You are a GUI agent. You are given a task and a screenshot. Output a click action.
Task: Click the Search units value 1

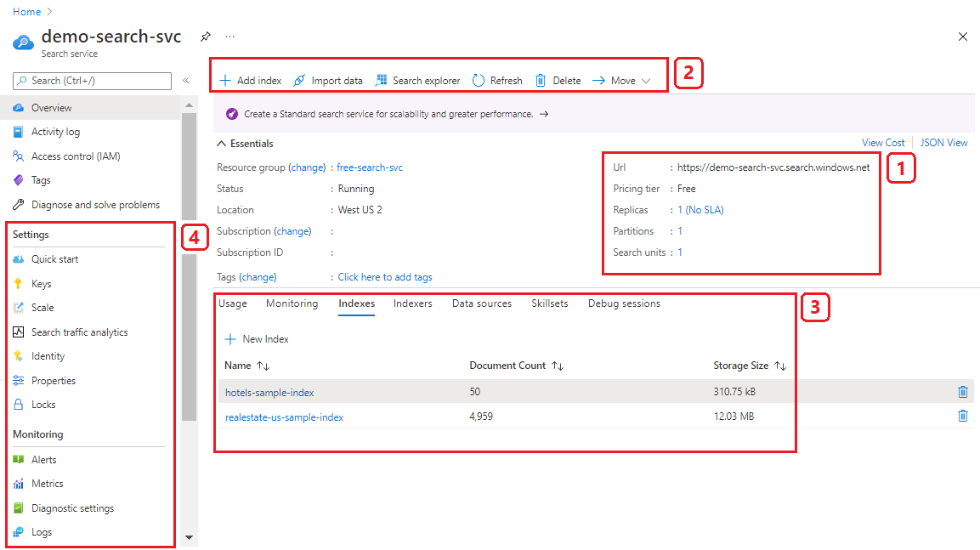[x=680, y=252]
